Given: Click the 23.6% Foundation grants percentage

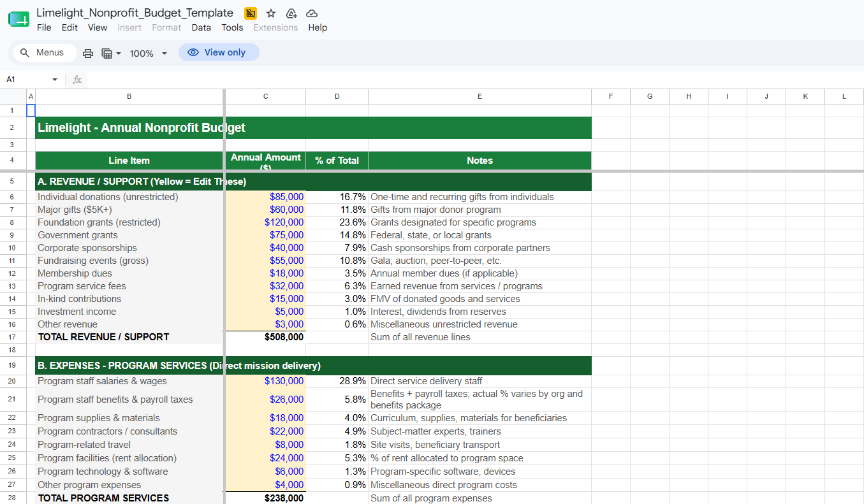Looking at the screenshot, I should [337, 222].
